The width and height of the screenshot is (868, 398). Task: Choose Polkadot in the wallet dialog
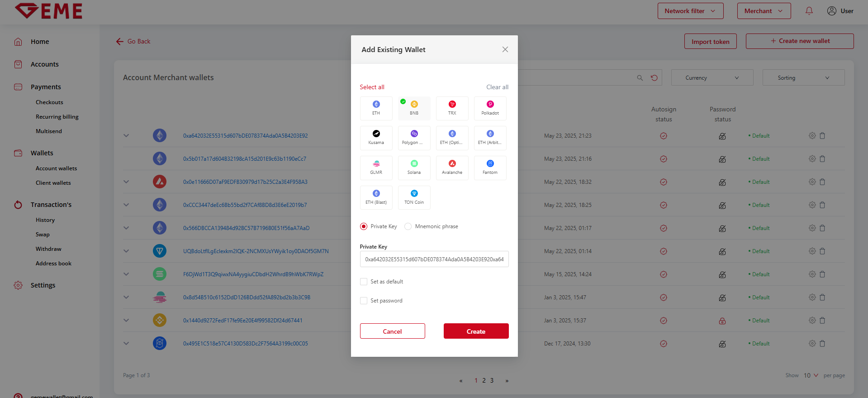[490, 108]
